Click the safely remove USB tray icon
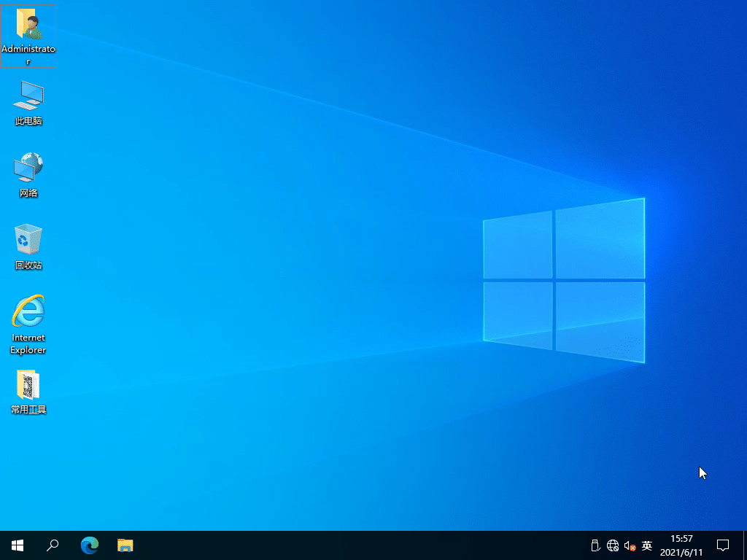 595,545
